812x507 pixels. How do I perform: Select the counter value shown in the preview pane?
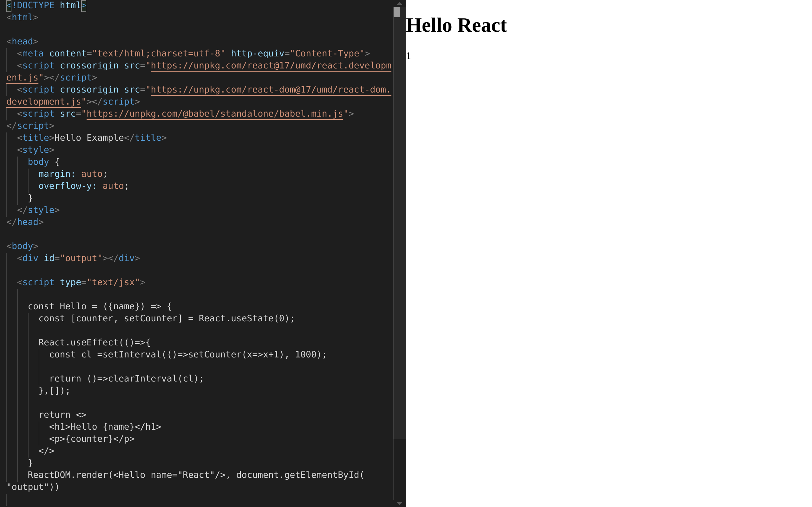click(x=408, y=56)
